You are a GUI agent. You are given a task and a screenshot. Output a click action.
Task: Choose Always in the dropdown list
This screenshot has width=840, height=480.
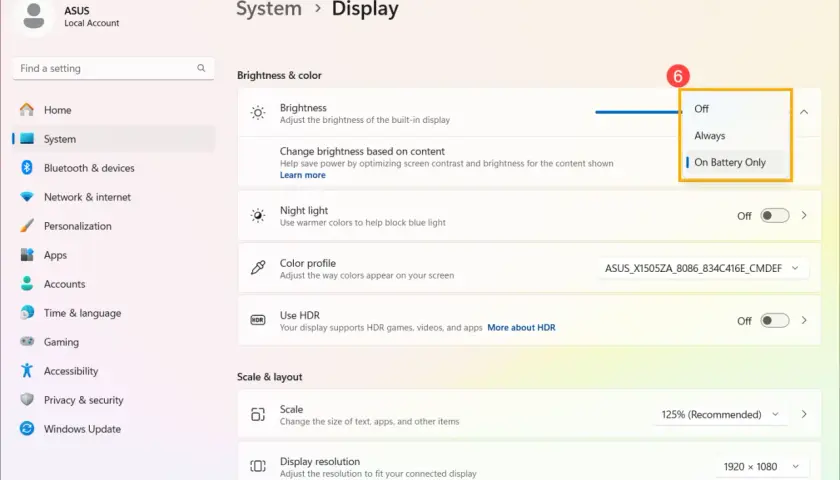tap(735, 136)
